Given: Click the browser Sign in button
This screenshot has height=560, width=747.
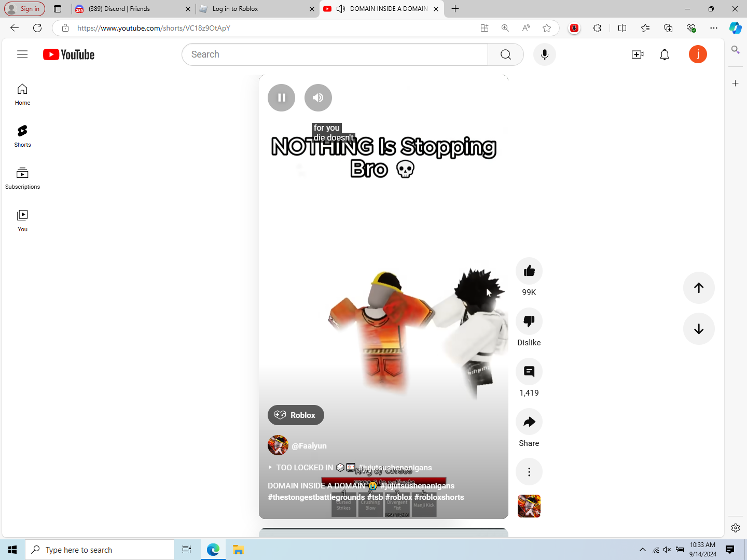Looking at the screenshot, I should 24,9.
